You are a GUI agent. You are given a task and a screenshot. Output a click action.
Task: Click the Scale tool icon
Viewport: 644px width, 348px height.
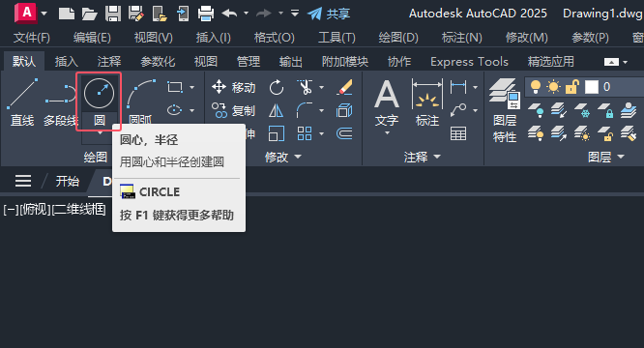(x=276, y=133)
